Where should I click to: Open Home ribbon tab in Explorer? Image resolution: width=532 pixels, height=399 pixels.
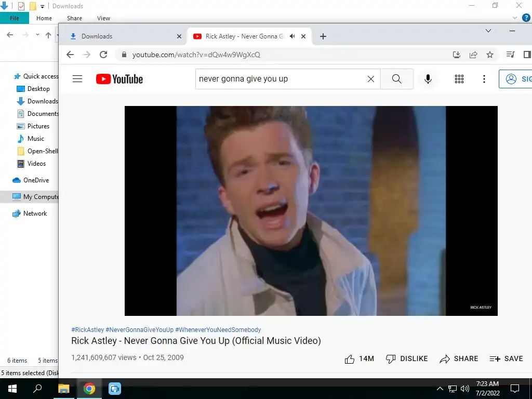pyautogui.click(x=44, y=18)
